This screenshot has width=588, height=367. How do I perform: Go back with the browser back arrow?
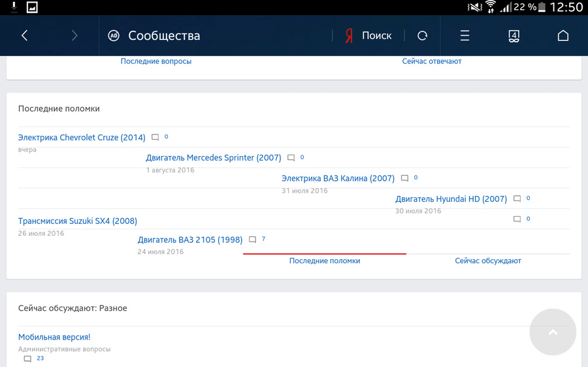tap(25, 36)
